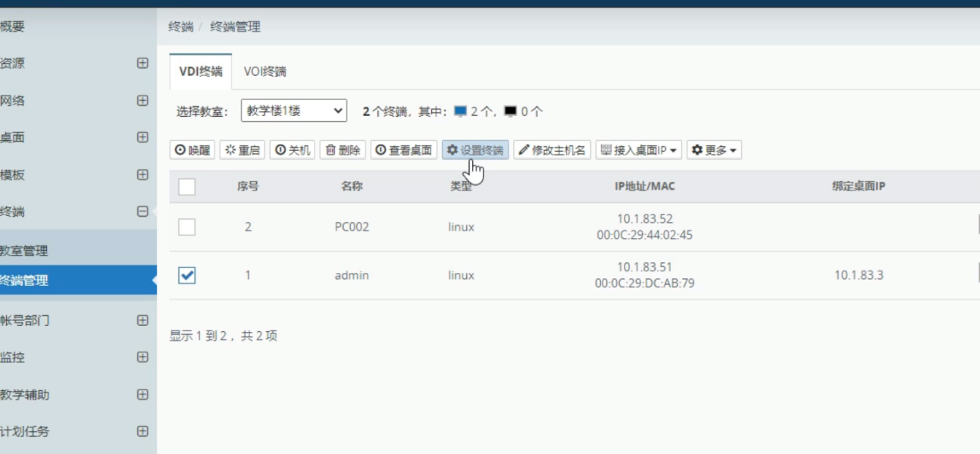Open the 接入桌面IP dropdown
The width and height of the screenshot is (980, 454).
(x=638, y=150)
